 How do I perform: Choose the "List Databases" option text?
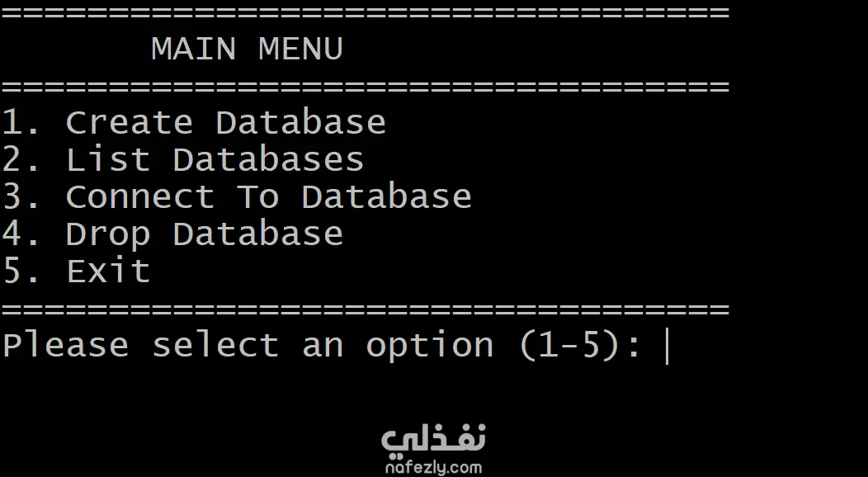[215, 160]
